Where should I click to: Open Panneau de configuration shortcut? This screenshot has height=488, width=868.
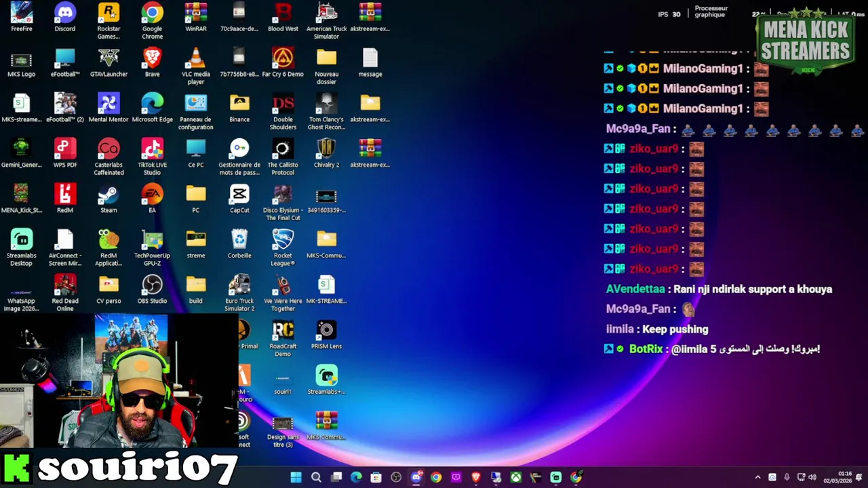click(196, 111)
